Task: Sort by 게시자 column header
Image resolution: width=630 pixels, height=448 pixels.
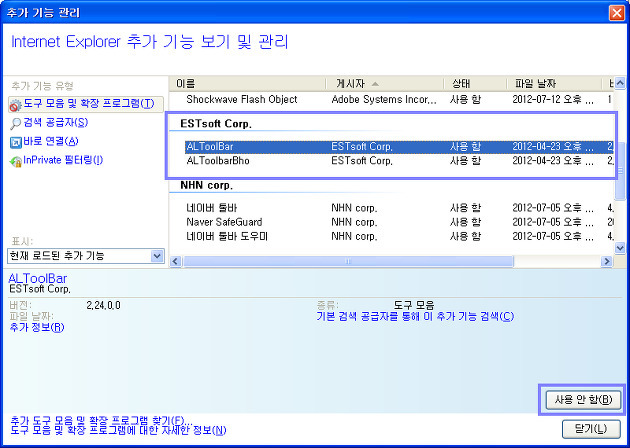Action: click(385, 84)
